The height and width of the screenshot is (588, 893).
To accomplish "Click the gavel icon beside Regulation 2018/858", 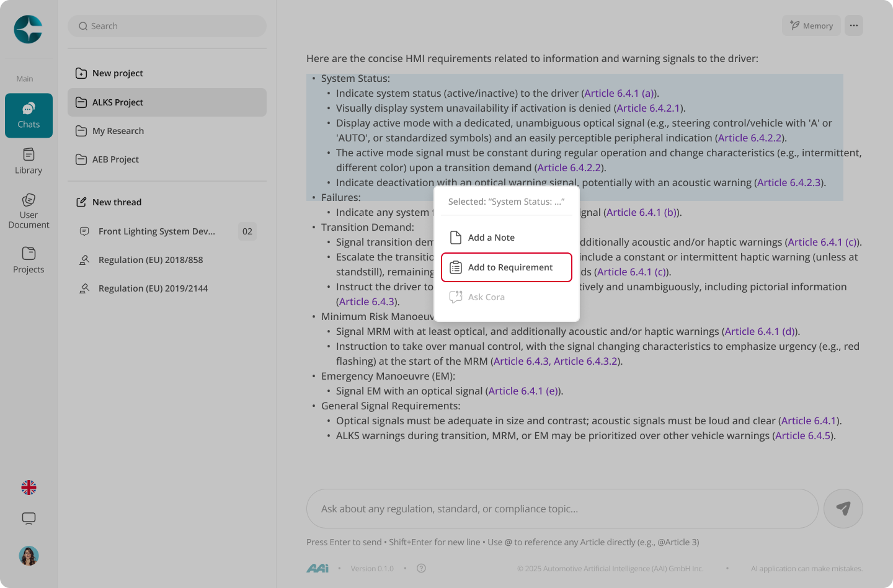I will click(x=84, y=260).
